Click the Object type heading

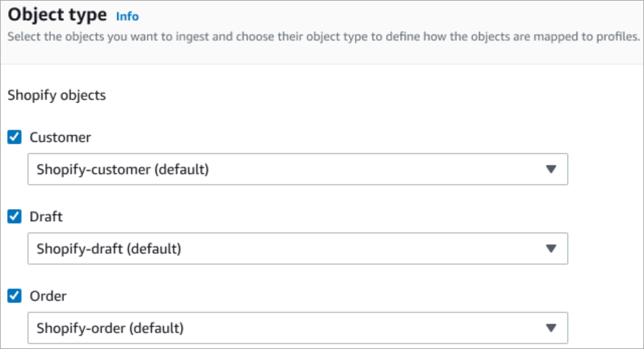pyautogui.click(x=57, y=15)
